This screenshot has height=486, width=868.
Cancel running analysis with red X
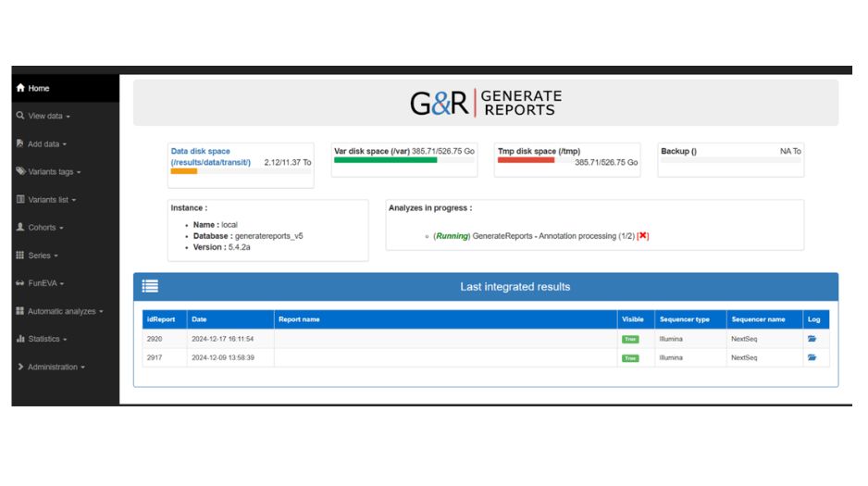coord(643,236)
